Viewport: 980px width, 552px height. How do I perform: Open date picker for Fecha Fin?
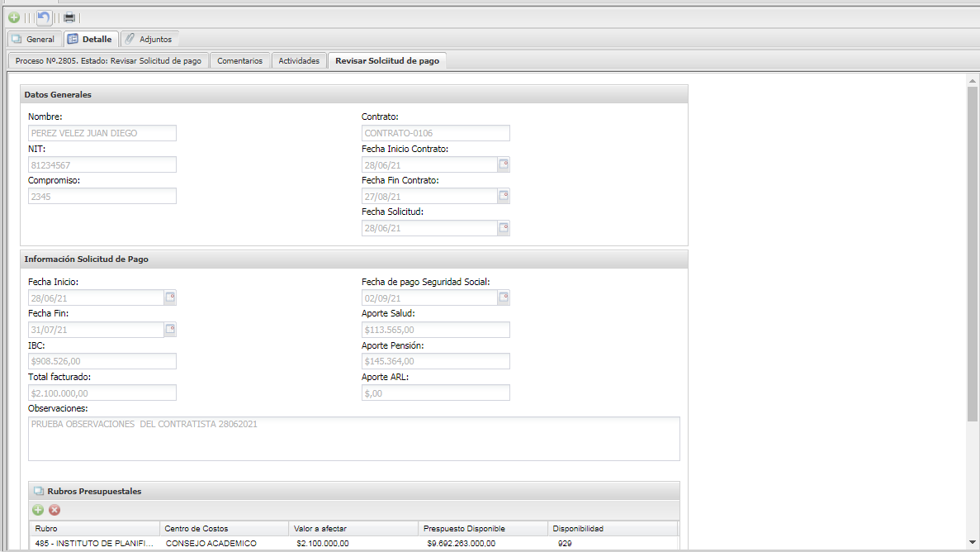(x=170, y=330)
